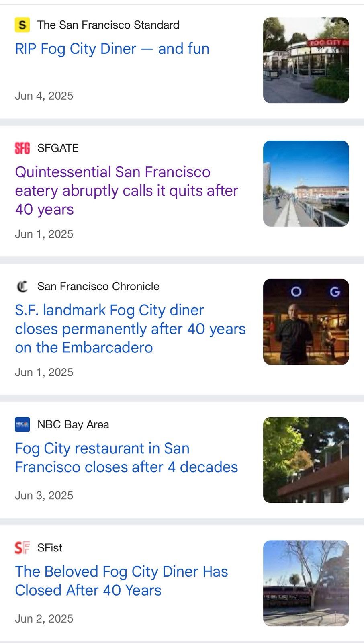The height and width of the screenshot is (643, 364).
Task: Click 'The San Francisco Standard' source name
Action: coord(108,25)
